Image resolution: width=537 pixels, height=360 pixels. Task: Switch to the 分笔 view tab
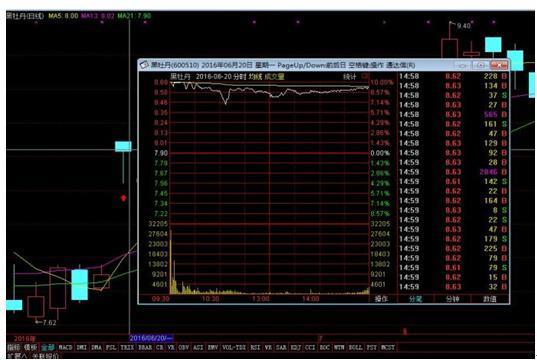tap(415, 299)
